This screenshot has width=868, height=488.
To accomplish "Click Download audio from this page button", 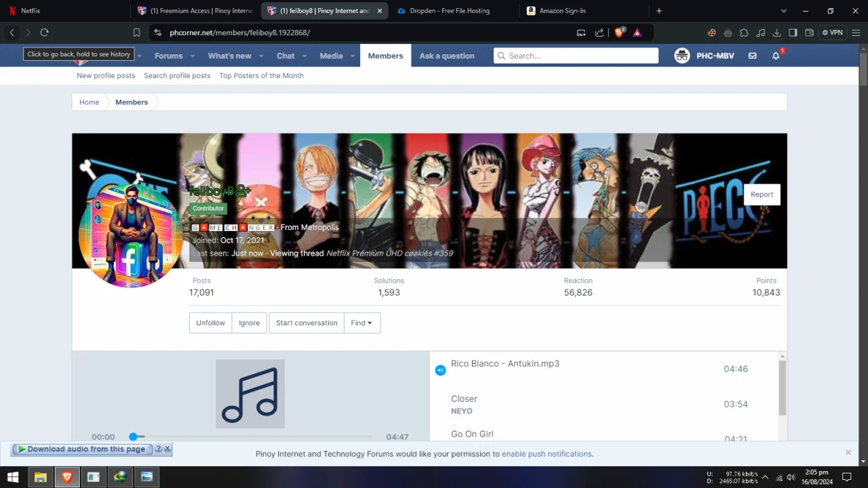I will [81, 449].
